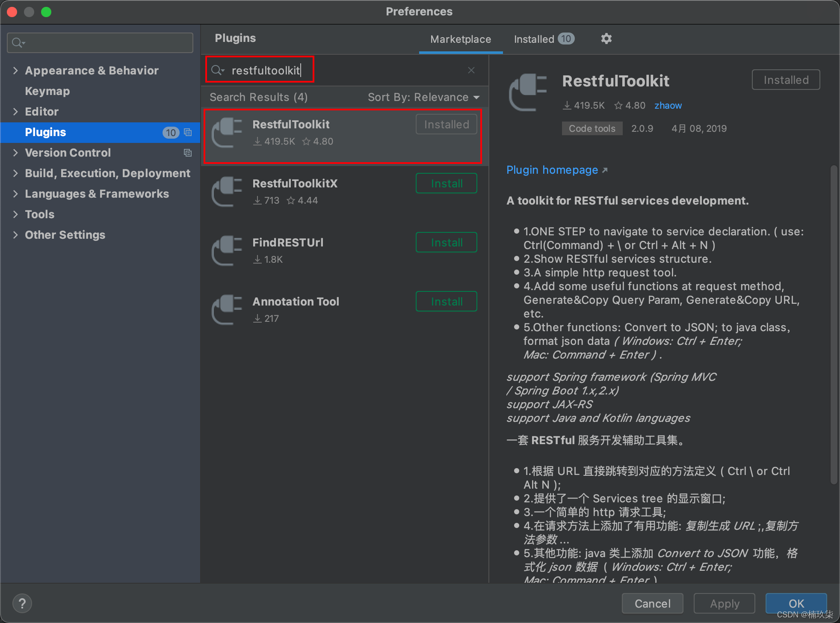Screen dimensions: 840x623
Task: Click the plugins settings gear icon
Action: pyautogui.click(x=606, y=39)
